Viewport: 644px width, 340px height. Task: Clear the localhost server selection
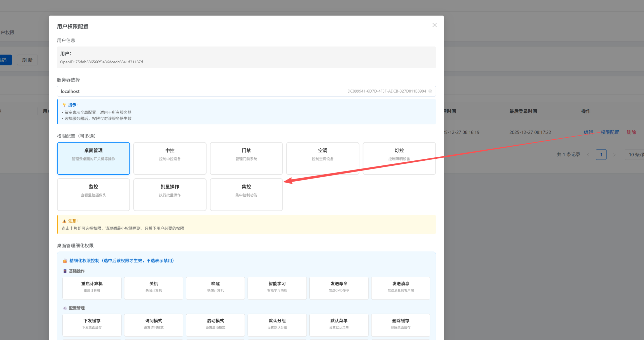point(430,91)
